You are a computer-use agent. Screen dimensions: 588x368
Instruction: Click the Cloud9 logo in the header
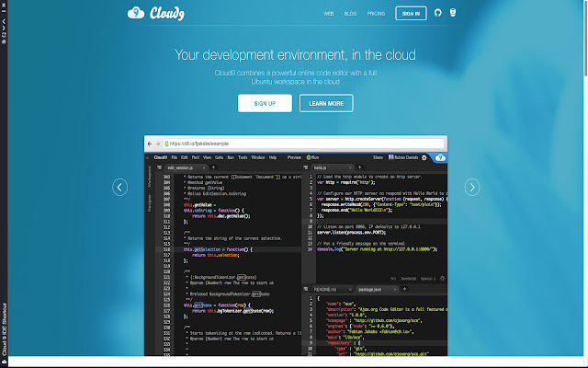tap(156, 13)
